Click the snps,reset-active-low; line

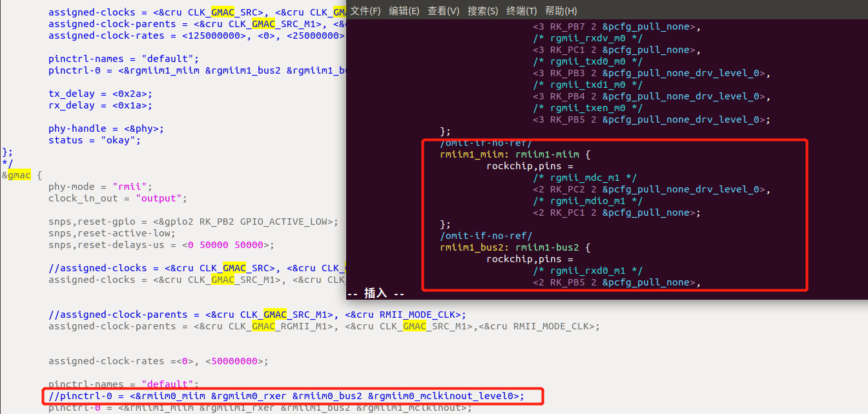point(112,233)
